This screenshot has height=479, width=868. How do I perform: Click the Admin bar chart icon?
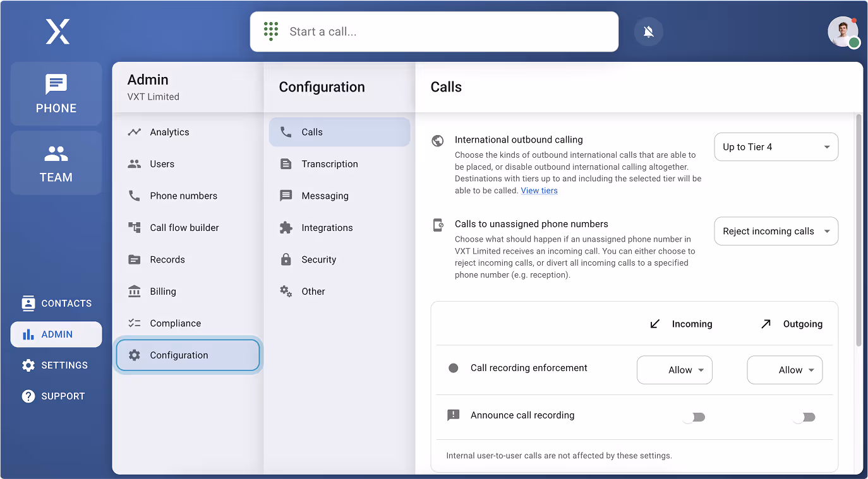click(28, 334)
